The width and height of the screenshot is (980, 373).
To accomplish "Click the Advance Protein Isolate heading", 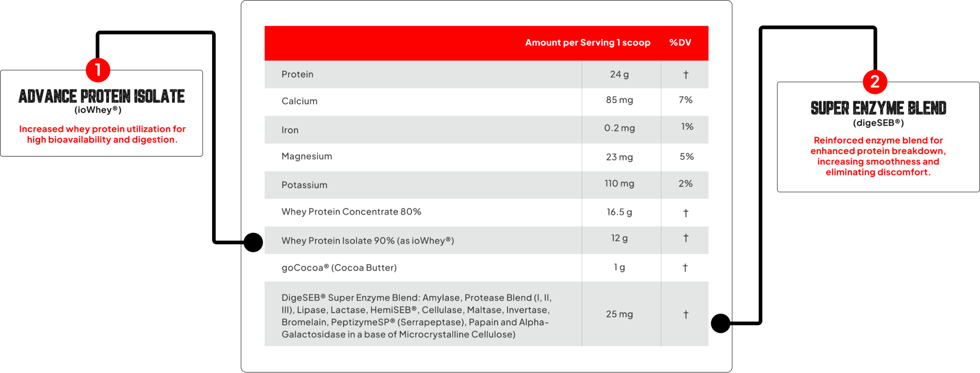I will pyautogui.click(x=102, y=96).
